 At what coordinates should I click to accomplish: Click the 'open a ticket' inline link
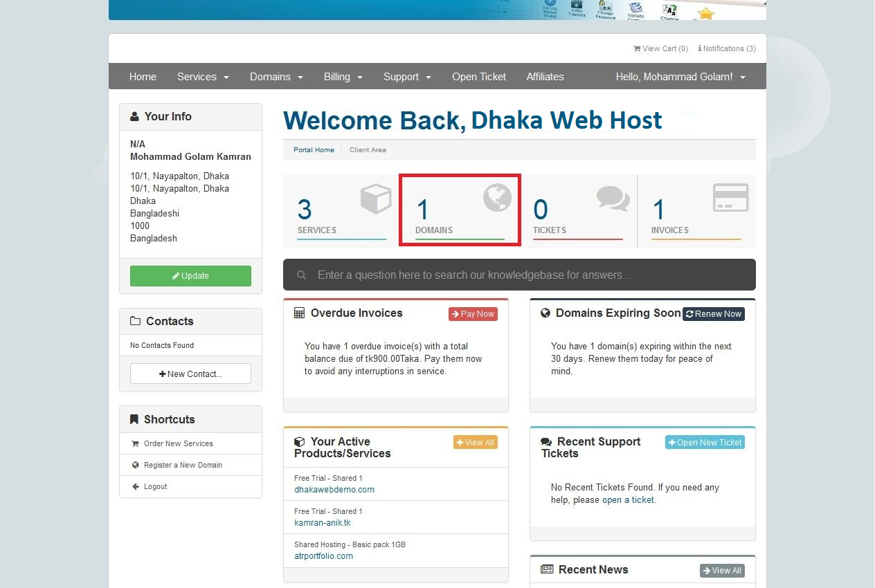(x=628, y=499)
